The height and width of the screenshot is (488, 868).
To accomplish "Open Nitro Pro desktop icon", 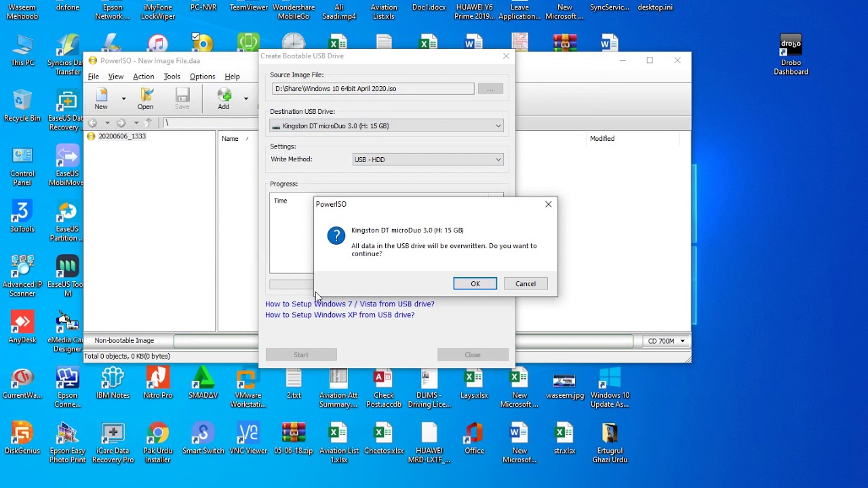I will click(158, 383).
